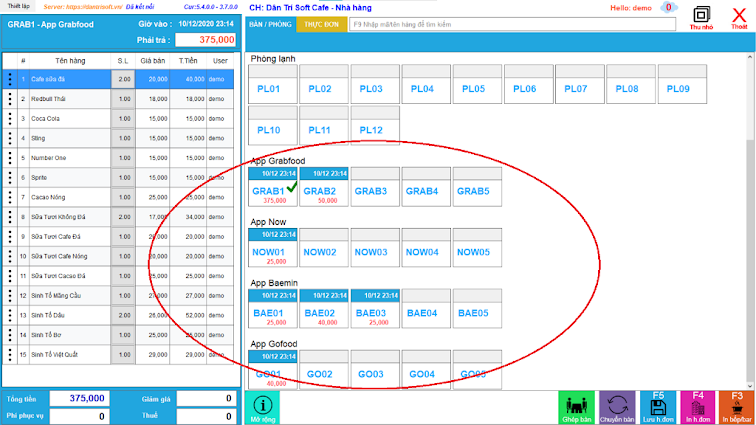
Task: Select the empty GRAB3 table
Action: [375, 187]
